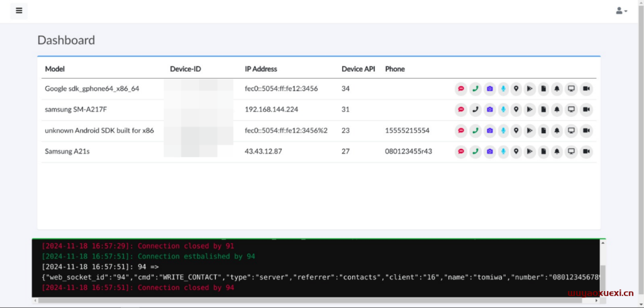Click microphone icon for Google sdk_gphone64_x86_64
This screenshot has height=308, width=644.
coord(503,89)
